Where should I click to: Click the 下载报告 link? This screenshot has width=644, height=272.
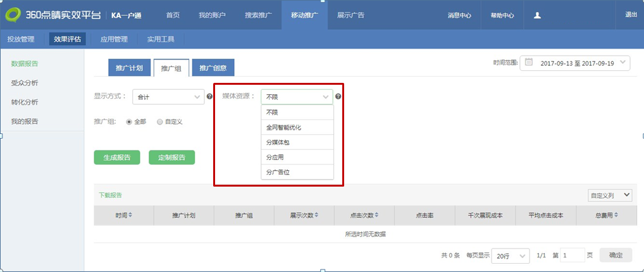click(111, 195)
